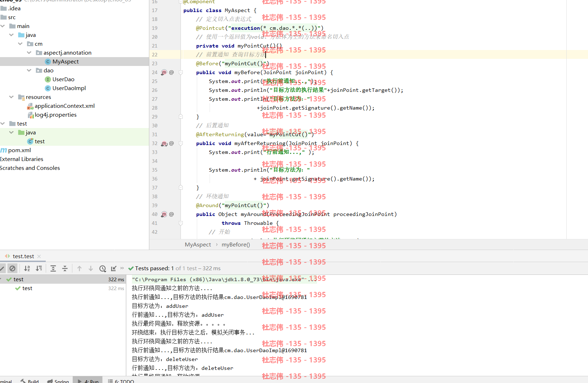Go to previous failed test arrow
This screenshot has height=383, width=588.
click(x=79, y=268)
